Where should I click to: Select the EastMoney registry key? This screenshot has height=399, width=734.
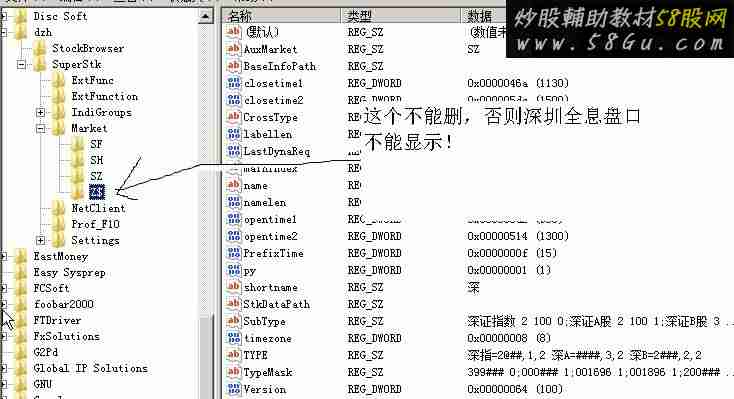click(x=61, y=257)
